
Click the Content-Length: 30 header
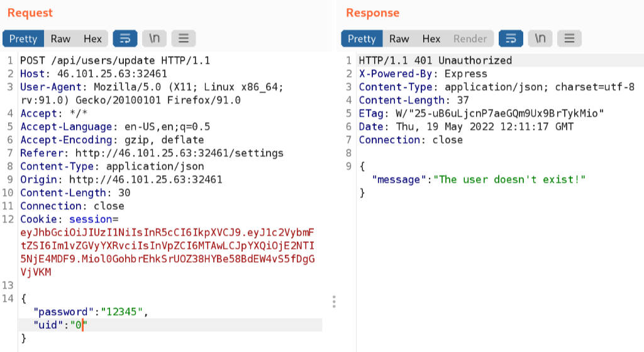click(x=75, y=193)
